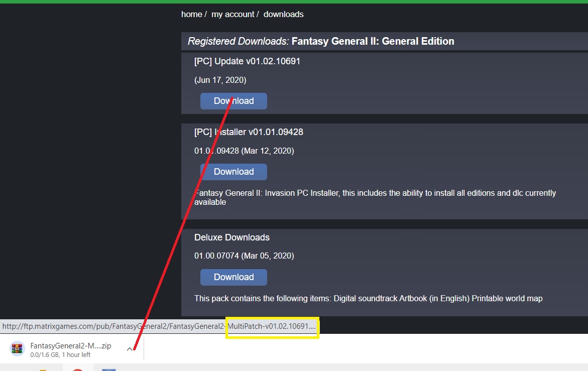Click the ftp.matrixgames.com URL in the status bar
The width and height of the screenshot is (588, 371).
[x=159, y=326]
